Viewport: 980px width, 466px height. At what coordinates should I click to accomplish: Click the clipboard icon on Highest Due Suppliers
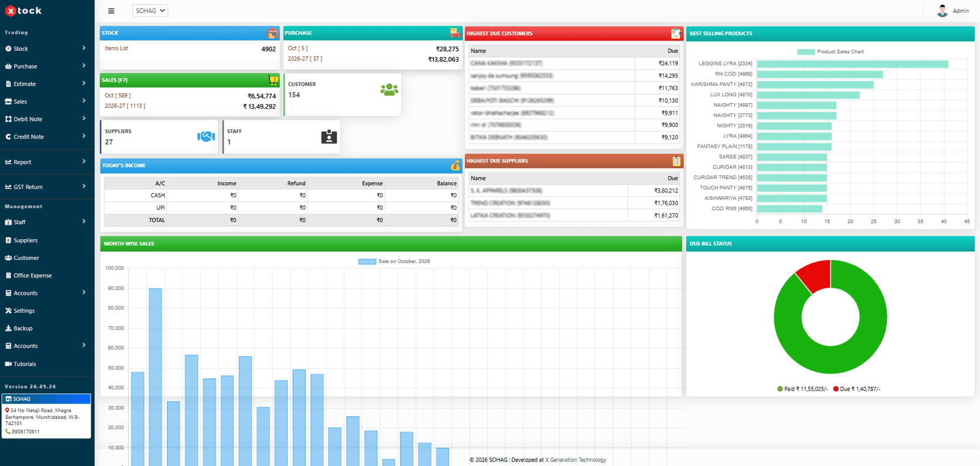[676, 161]
